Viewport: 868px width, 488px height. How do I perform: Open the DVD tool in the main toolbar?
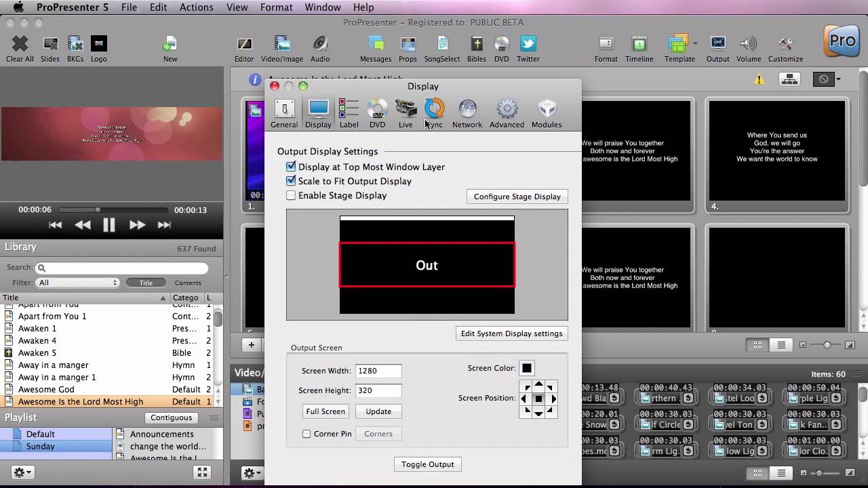click(501, 49)
